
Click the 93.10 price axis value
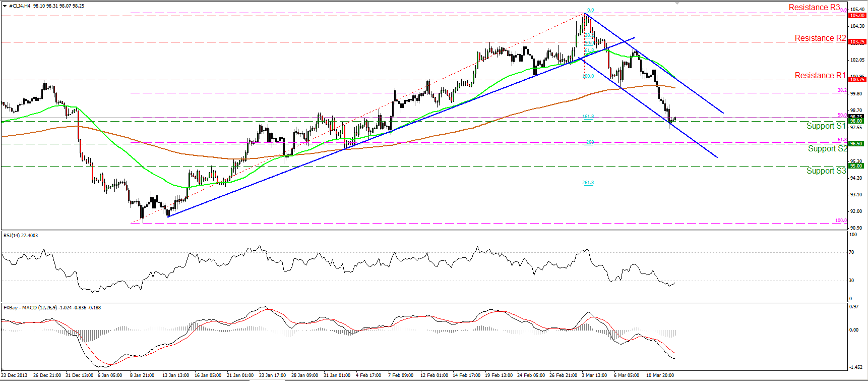[856, 195]
